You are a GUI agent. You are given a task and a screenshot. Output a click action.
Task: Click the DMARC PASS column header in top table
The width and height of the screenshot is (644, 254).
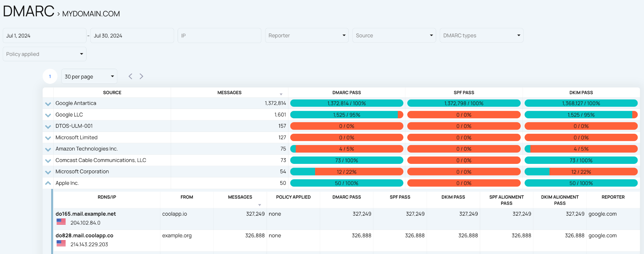347,93
